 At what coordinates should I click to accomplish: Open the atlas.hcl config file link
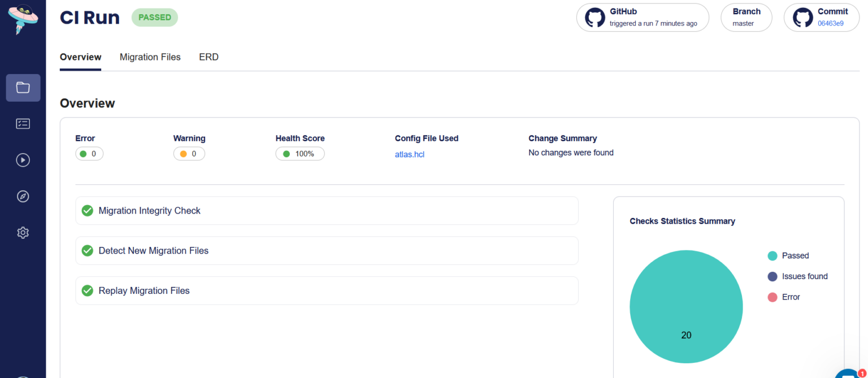tap(409, 154)
